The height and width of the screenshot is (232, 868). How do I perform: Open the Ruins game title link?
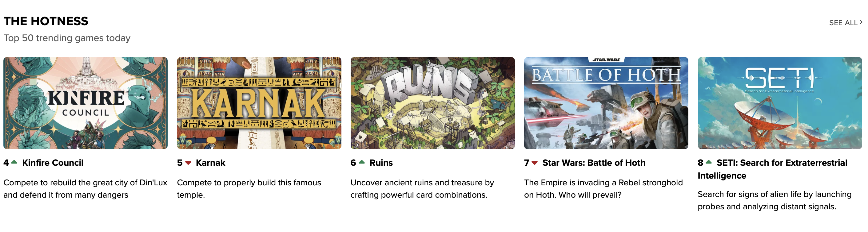tap(381, 163)
